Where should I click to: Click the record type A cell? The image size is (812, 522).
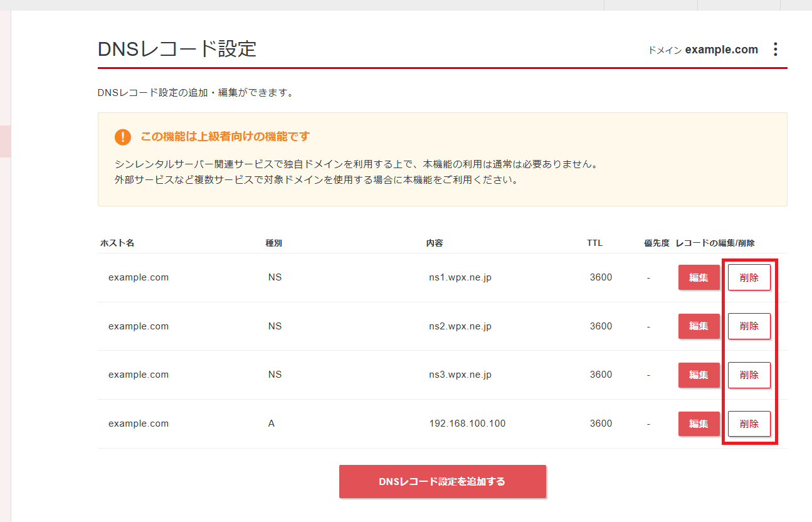(x=272, y=423)
